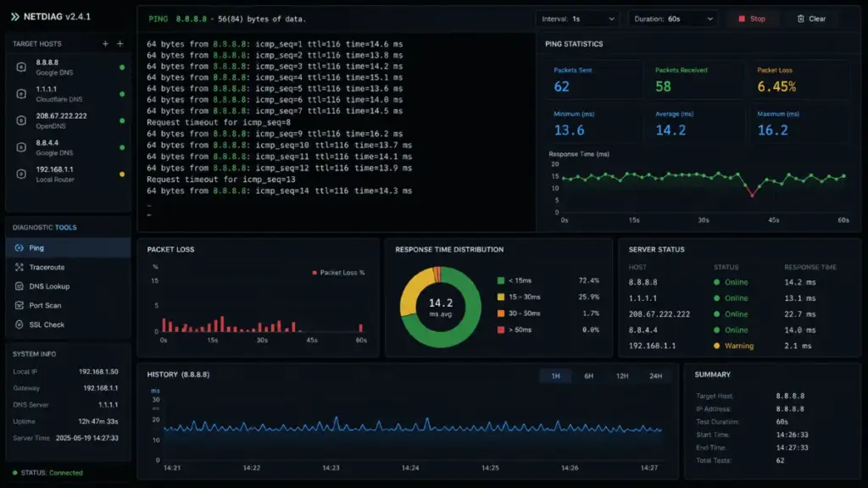The width and height of the screenshot is (868, 488).
Task: Select target host 208.67.222.222 OpenDNS
Action: pos(68,120)
